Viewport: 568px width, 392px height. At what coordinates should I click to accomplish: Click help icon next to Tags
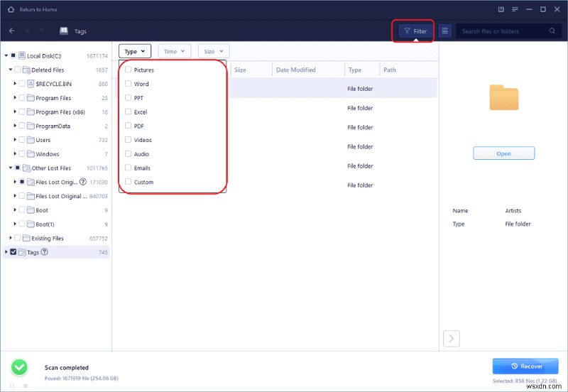(44, 252)
